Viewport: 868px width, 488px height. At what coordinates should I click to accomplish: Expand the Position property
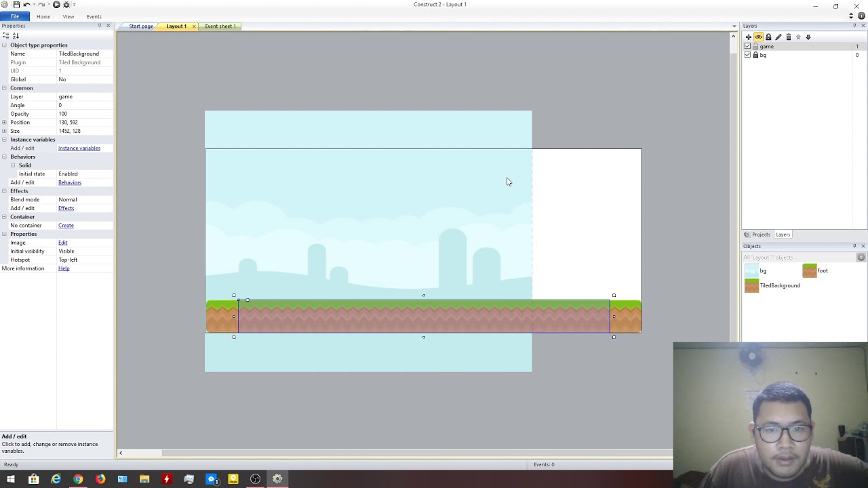(4, 122)
